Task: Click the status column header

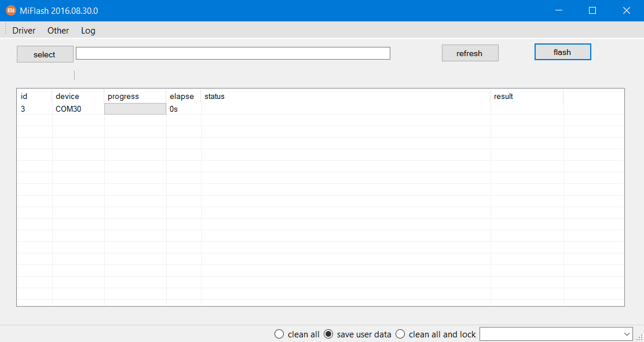Action: [x=346, y=97]
